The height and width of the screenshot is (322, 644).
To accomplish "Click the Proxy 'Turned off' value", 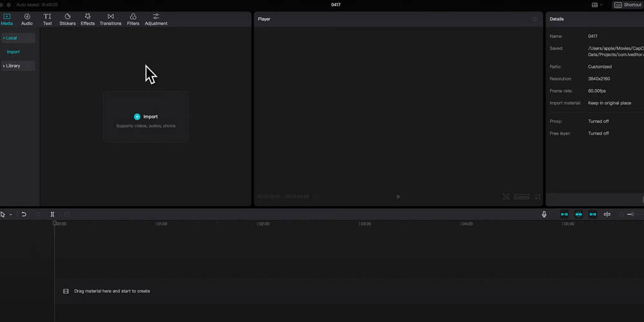I will click(x=598, y=121).
